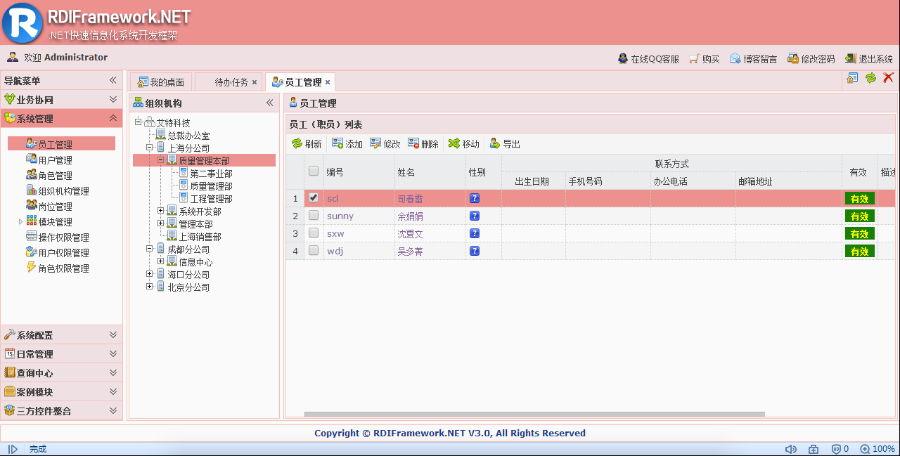This screenshot has height=456, width=900.
Task: Expand the 系统开发部 tree node toggle
Action: (161, 211)
